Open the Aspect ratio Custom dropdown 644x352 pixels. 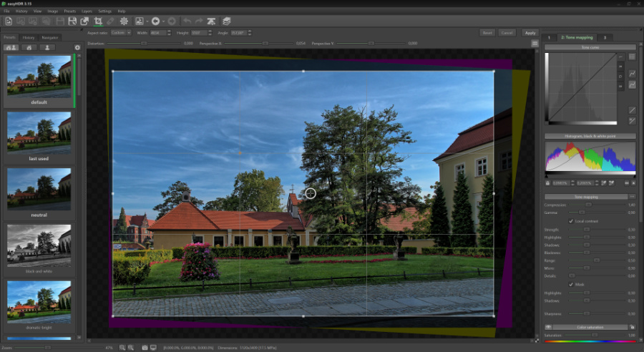coord(120,33)
